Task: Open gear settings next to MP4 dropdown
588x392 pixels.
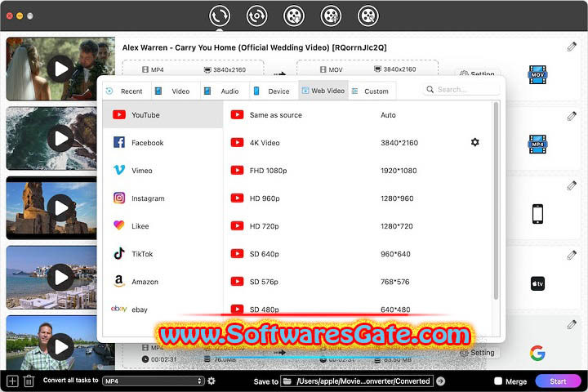Action: click(x=212, y=381)
